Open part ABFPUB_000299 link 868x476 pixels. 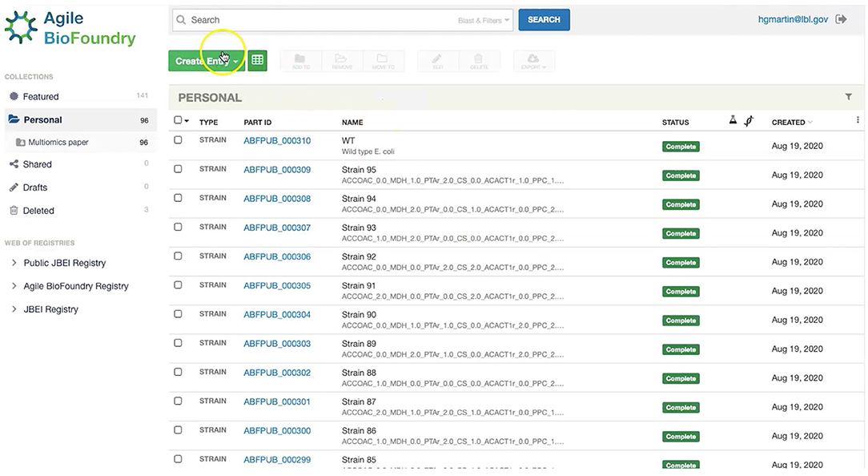tap(277, 459)
